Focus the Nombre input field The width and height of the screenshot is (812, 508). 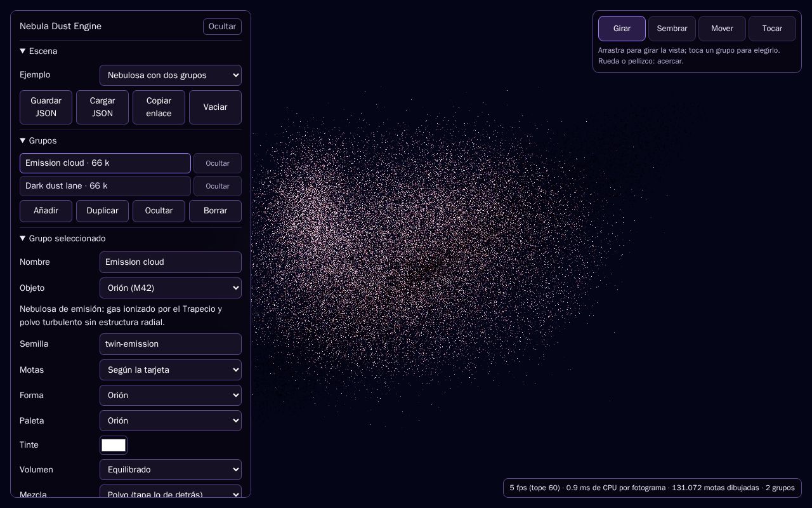pos(171,262)
